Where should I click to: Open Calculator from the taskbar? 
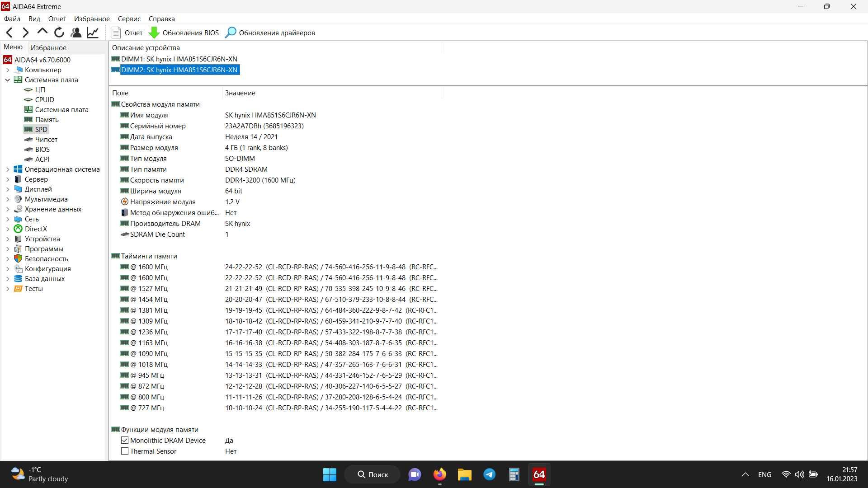coord(514,474)
